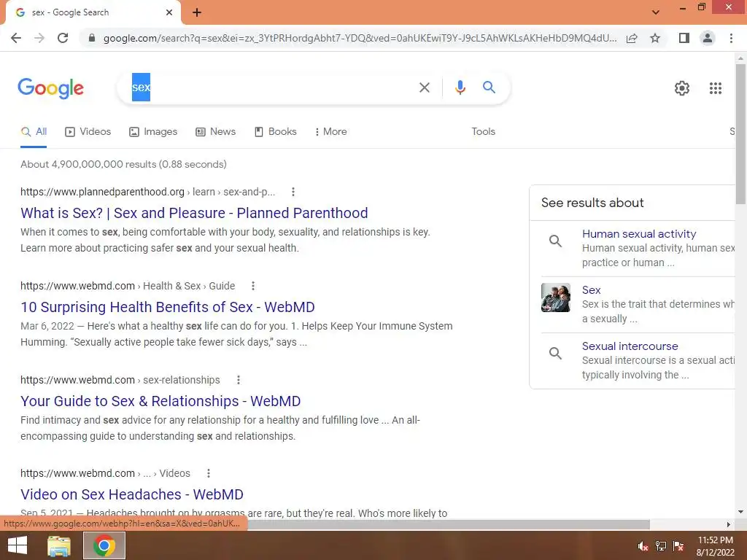Screen dimensions: 747x560
Task: Switch to the Books tab
Action: pos(275,132)
